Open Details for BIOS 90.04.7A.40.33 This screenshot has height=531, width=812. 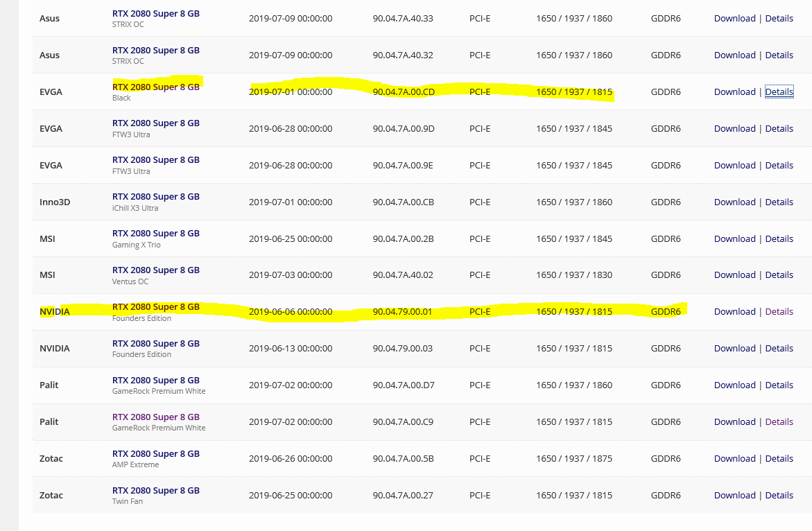pyautogui.click(x=779, y=19)
